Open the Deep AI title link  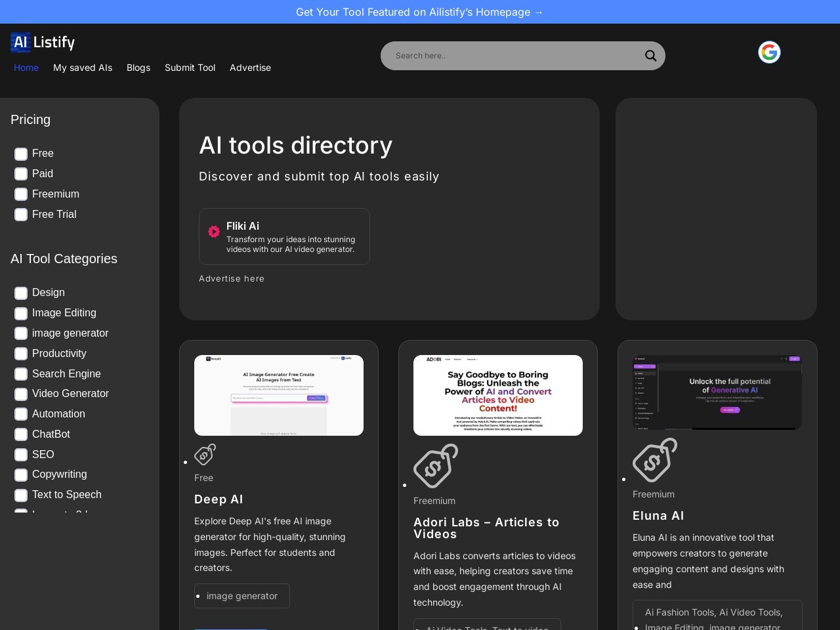219,499
